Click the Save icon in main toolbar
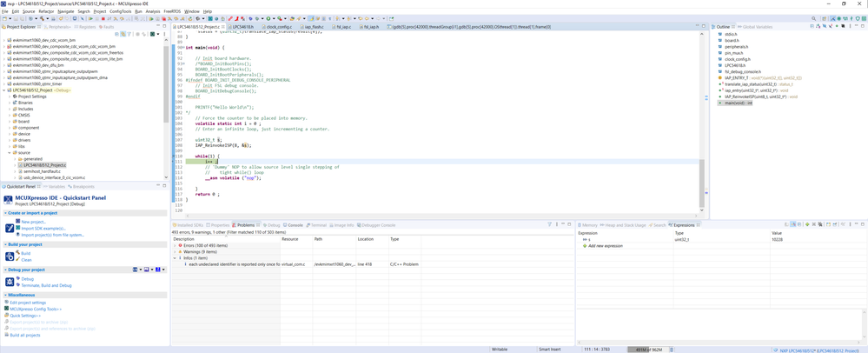 (x=15, y=18)
